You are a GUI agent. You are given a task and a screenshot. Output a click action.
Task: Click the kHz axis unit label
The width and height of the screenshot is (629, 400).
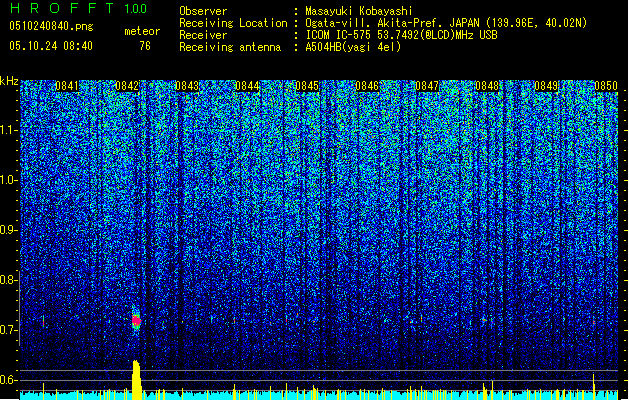[9, 81]
